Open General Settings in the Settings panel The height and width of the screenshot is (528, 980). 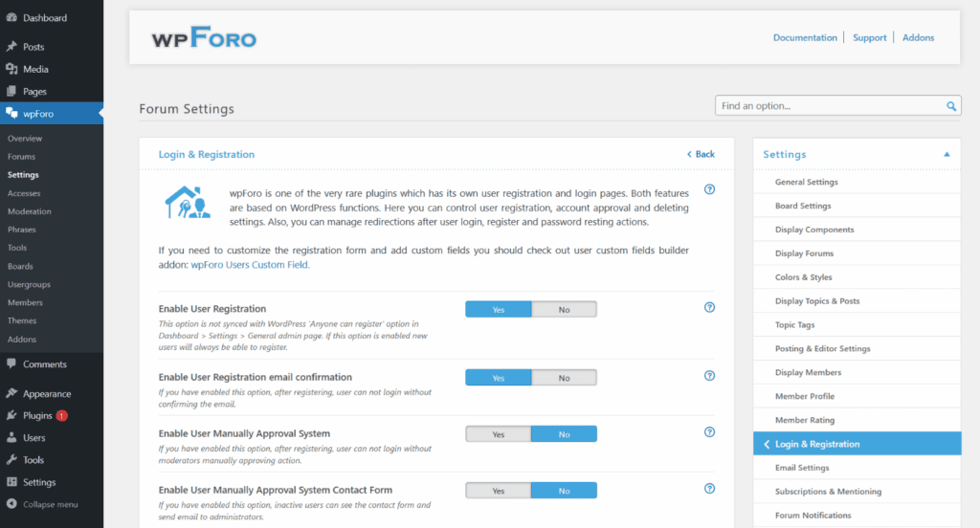pyautogui.click(x=806, y=182)
